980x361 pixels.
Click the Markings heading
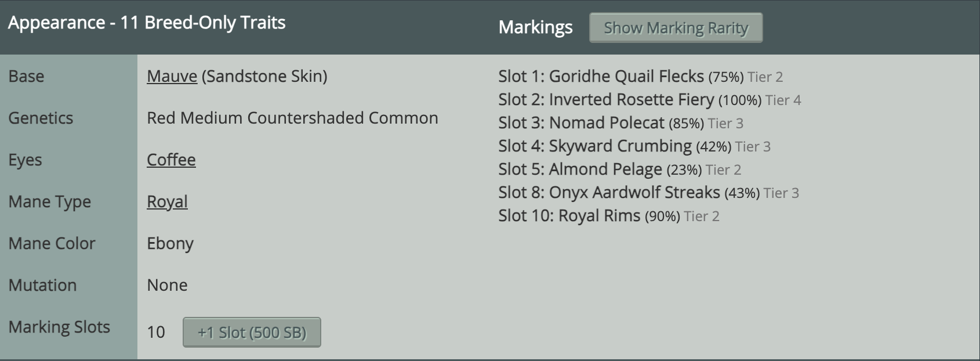535,27
